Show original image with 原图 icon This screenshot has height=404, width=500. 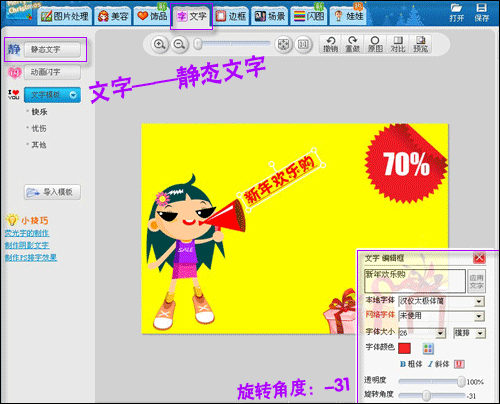pos(375,44)
